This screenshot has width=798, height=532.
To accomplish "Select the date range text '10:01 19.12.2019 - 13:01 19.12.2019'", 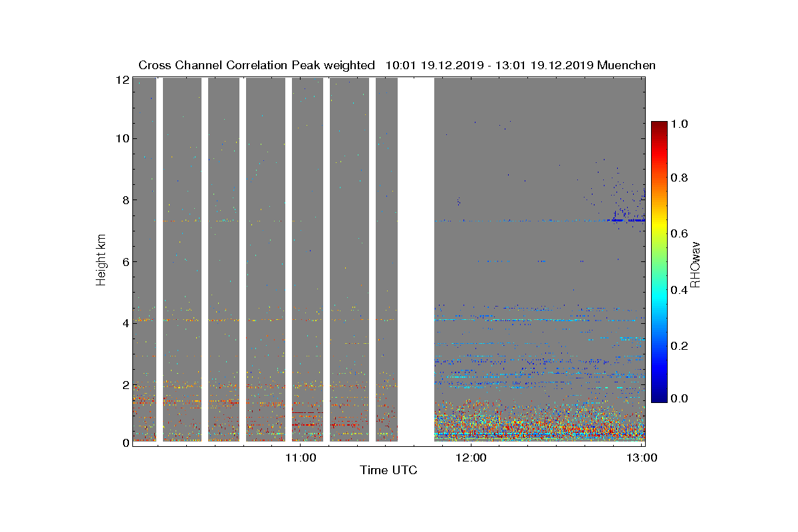I will (x=489, y=65).
